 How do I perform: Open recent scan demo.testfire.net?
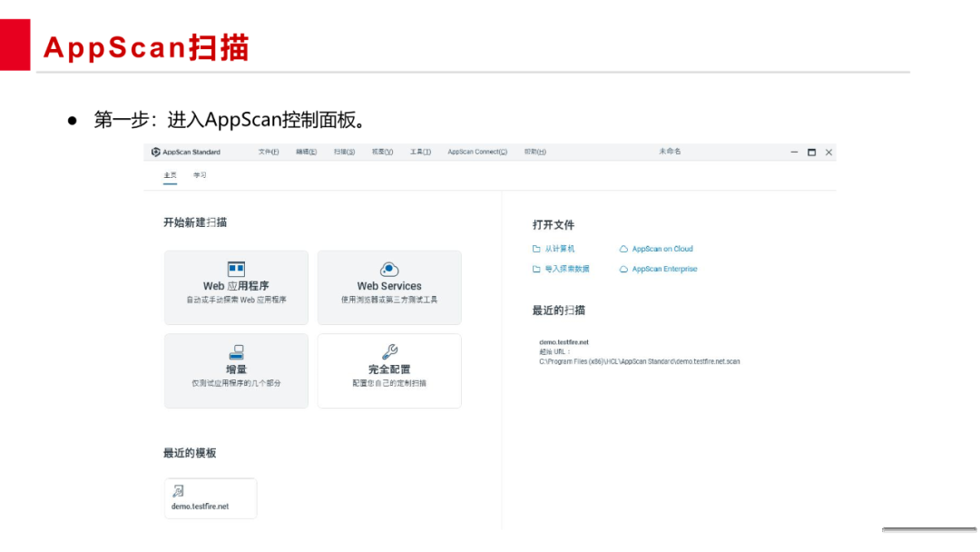coord(563,342)
